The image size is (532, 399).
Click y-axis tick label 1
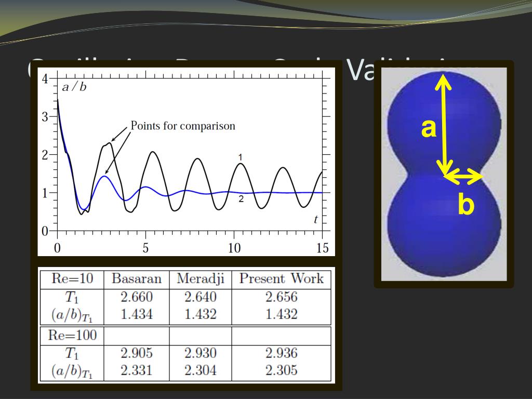pos(45,193)
